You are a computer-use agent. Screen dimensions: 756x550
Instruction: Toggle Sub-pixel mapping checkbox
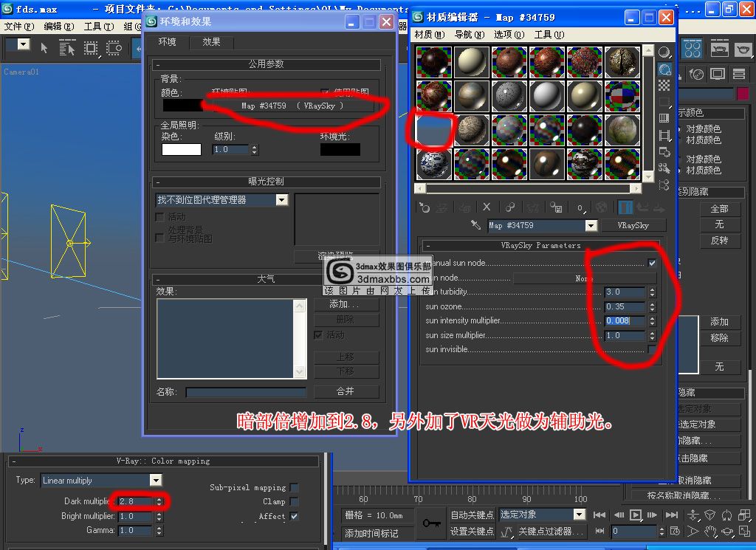294,487
